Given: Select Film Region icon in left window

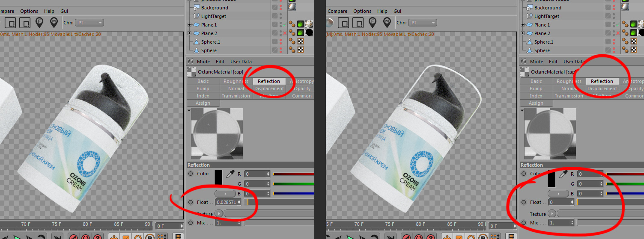Looking at the screenshot, I should (x=25, y=23).
